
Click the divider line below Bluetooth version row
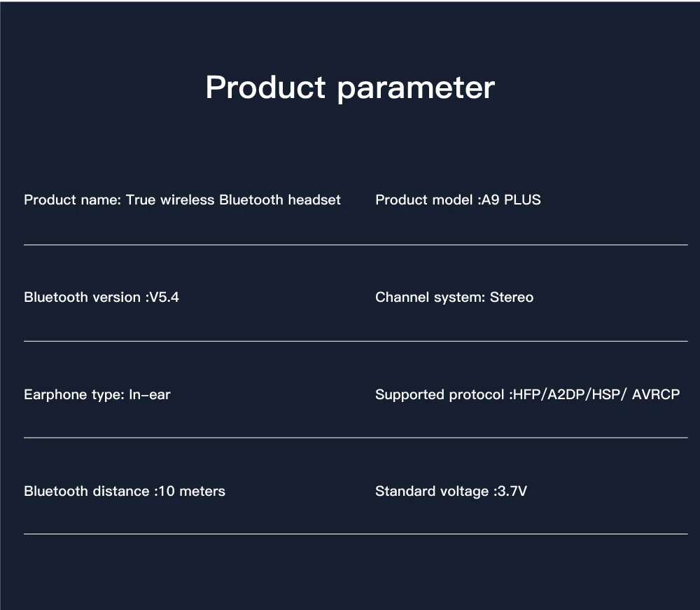click(x=356, y=341)
